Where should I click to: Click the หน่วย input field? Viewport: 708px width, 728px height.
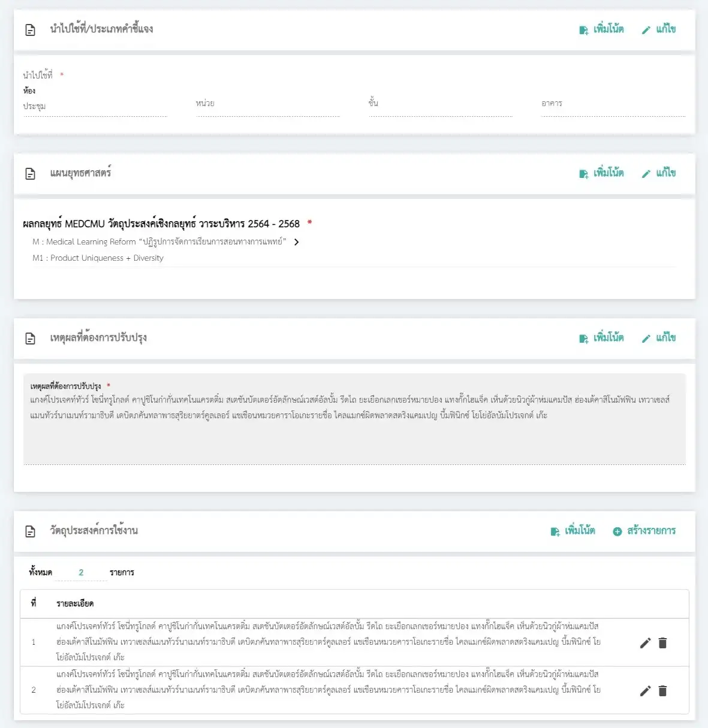coord(267,107)
